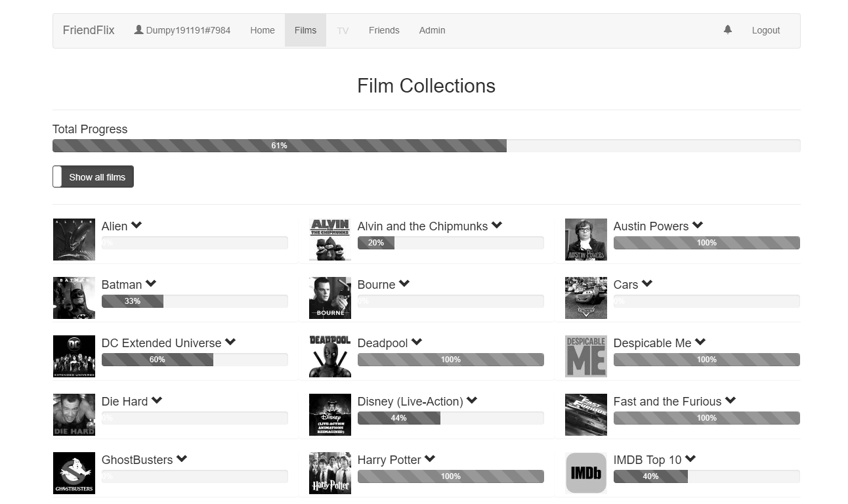Click the Dumpy191191#7984 username link

click(188, 30)
